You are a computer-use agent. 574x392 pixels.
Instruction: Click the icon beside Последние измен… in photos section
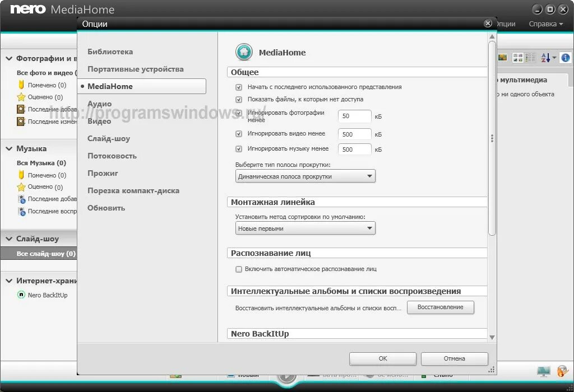tap(21, 121)
